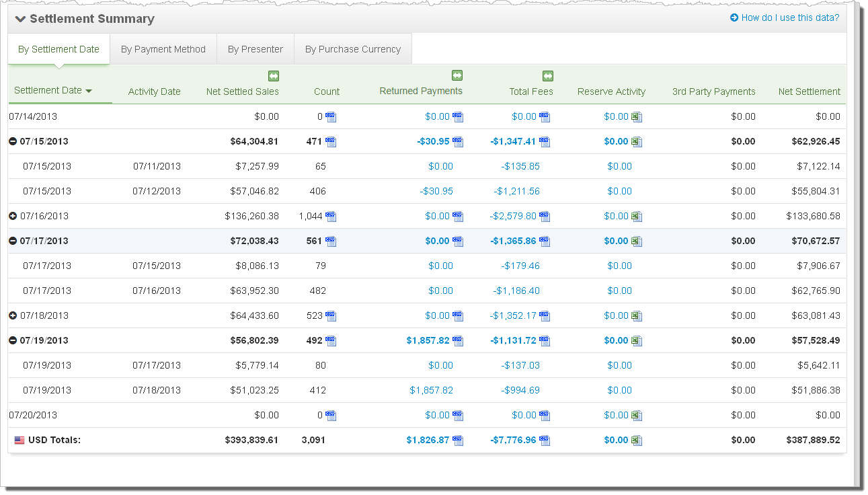Download Total Fees CSV for 07/14/2013 row
The width and height of the screenshot is (868, 495).
click(x=545, y=117)
